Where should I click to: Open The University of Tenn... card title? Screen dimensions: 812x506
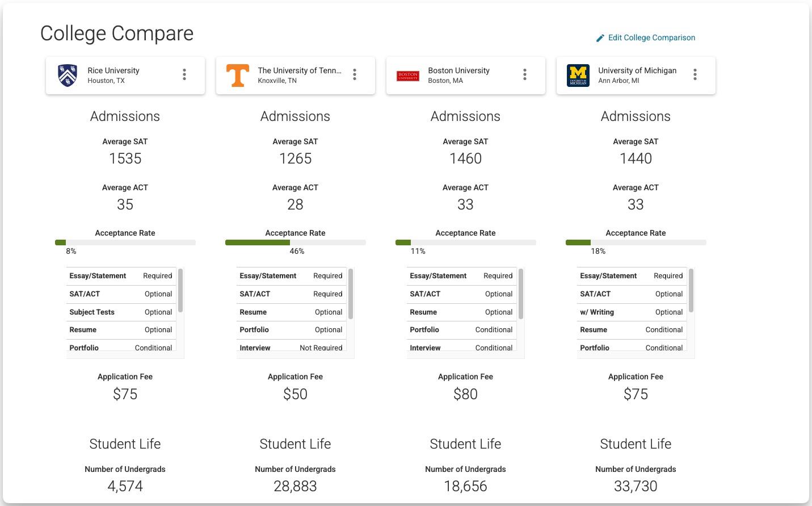tap(300, 70)
